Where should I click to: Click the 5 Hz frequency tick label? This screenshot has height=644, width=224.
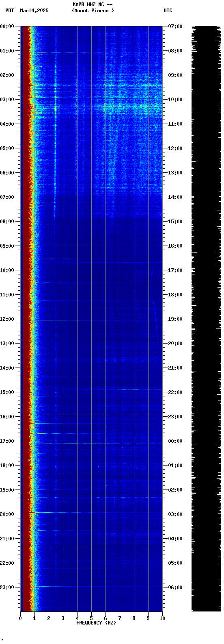pyautogui.click(x=91, y=618)
